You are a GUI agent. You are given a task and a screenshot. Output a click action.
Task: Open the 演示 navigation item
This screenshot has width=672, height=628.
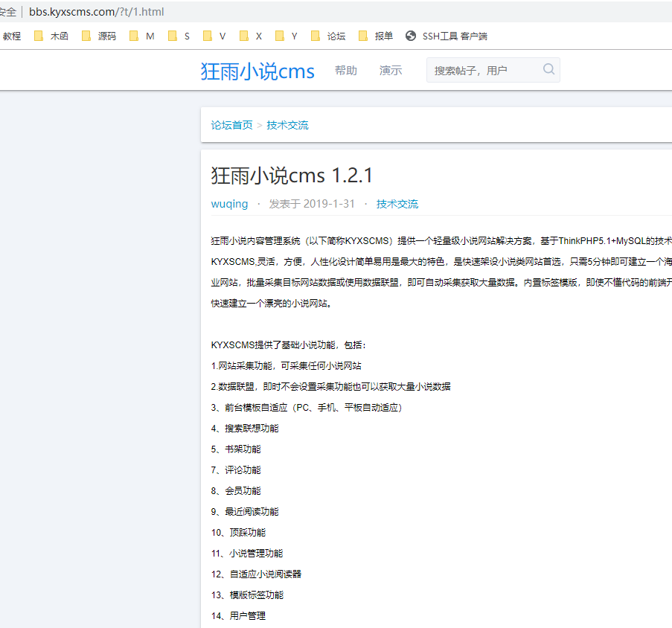coord(391,70)
